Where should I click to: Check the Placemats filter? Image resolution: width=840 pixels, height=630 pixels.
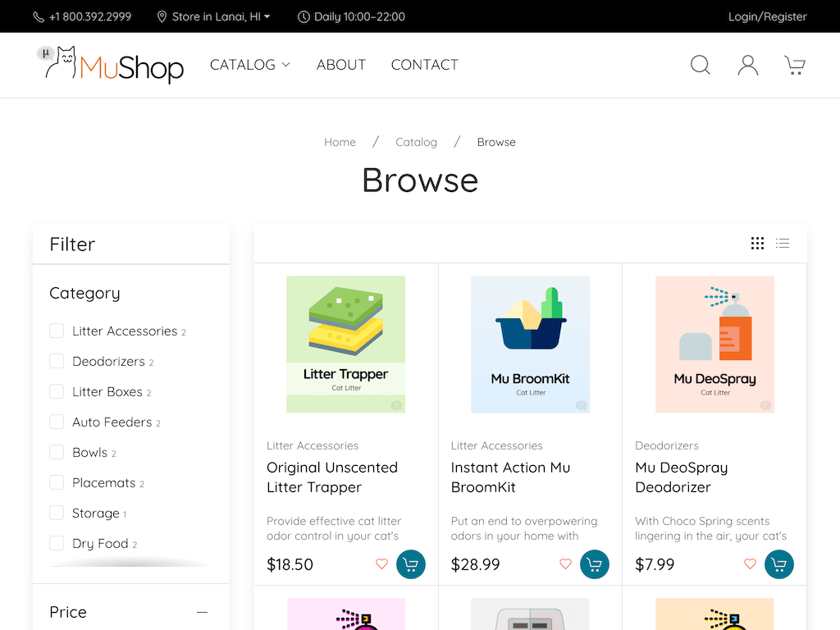coord(57,482)
